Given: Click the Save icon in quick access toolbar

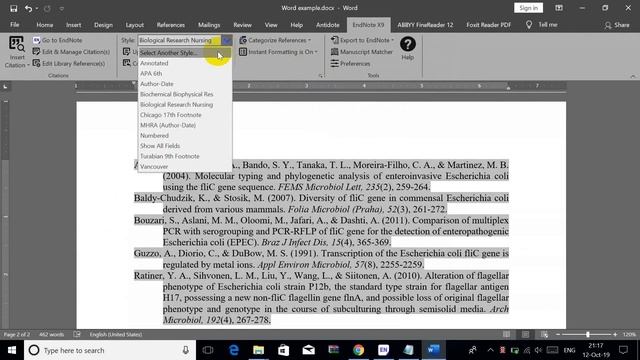Looking at the screenshot, I should (13, 8).
